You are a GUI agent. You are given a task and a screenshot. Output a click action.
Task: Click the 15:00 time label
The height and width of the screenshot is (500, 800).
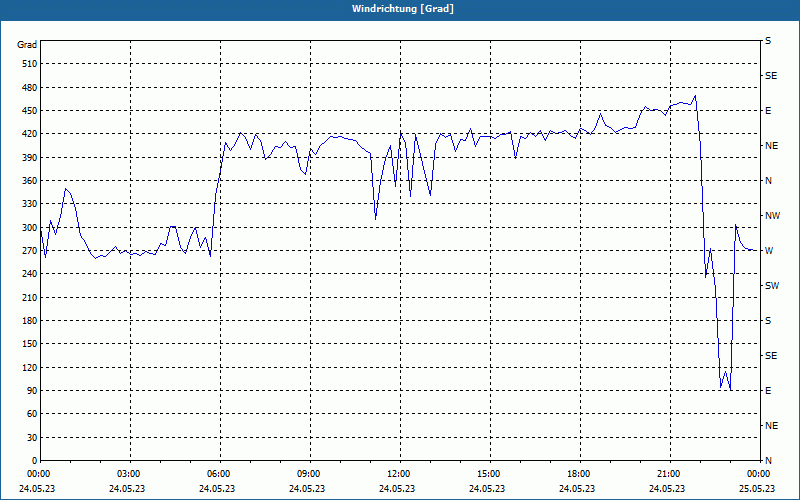[489, 474]
